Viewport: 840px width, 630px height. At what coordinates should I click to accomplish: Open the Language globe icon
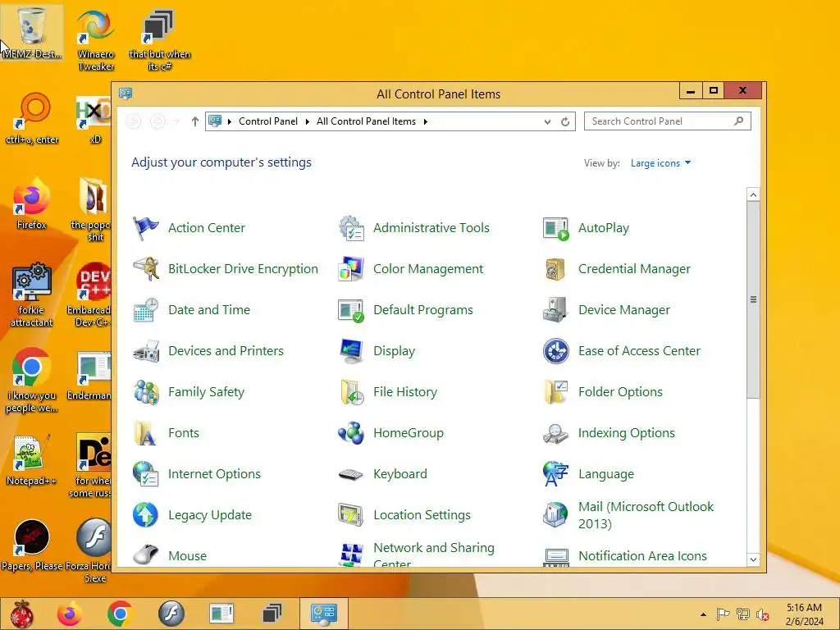(556, 474)
